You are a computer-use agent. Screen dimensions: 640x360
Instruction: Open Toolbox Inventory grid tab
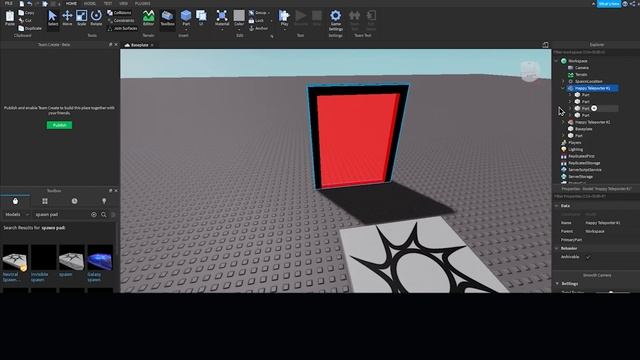45,201
